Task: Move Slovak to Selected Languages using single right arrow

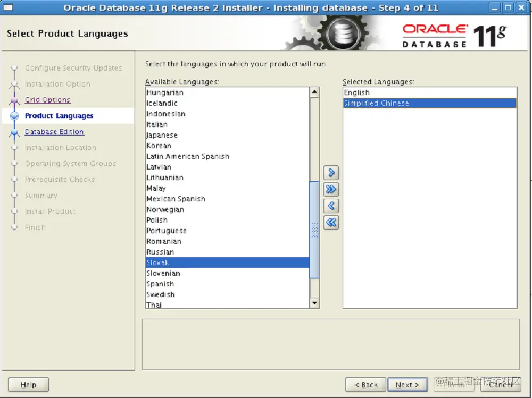Action: coord(331,172)
